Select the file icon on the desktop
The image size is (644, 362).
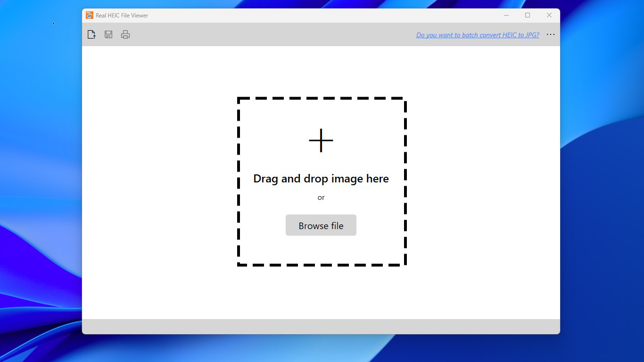pos(53,23)
